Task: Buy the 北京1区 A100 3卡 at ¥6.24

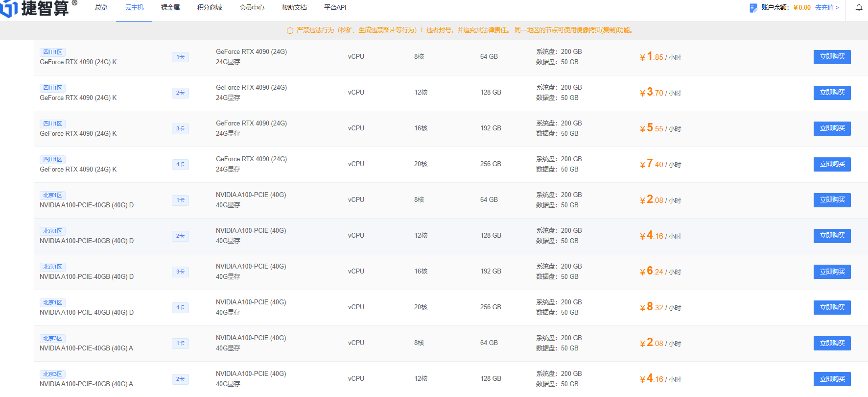Action: [x=832, y=272]
